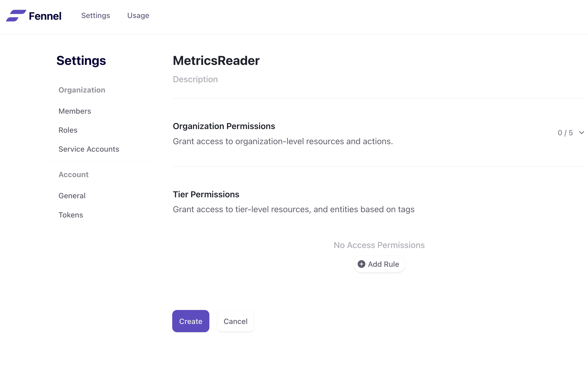This screenshot has height=385, width=588.
Task: Navigate to Tokens page
Action: click(x=71, y=215)
